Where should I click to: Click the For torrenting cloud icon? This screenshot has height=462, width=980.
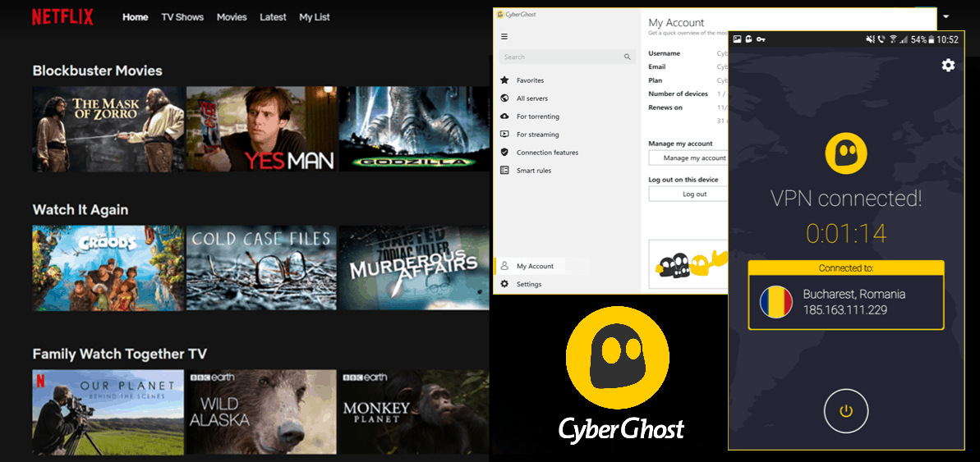[x=504, y=117]
